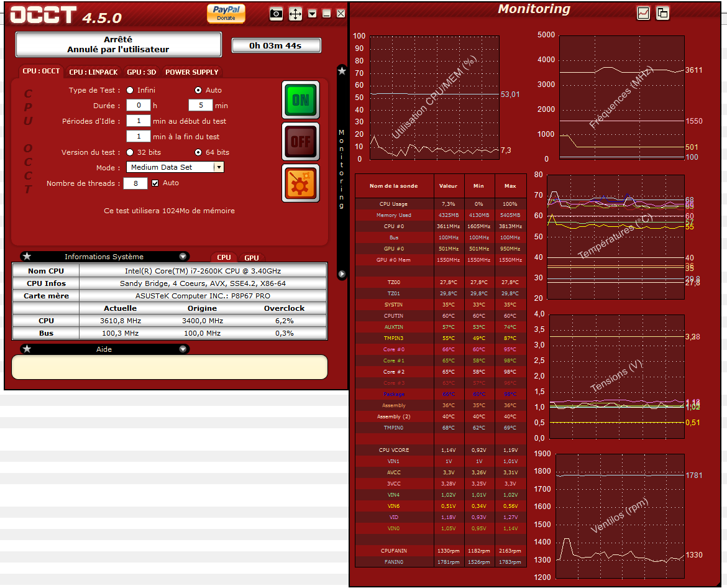Click the Durée minutes input field
The height and width of the screenshot is (588, 727).
pyautogui.click(x=201, y=105)
